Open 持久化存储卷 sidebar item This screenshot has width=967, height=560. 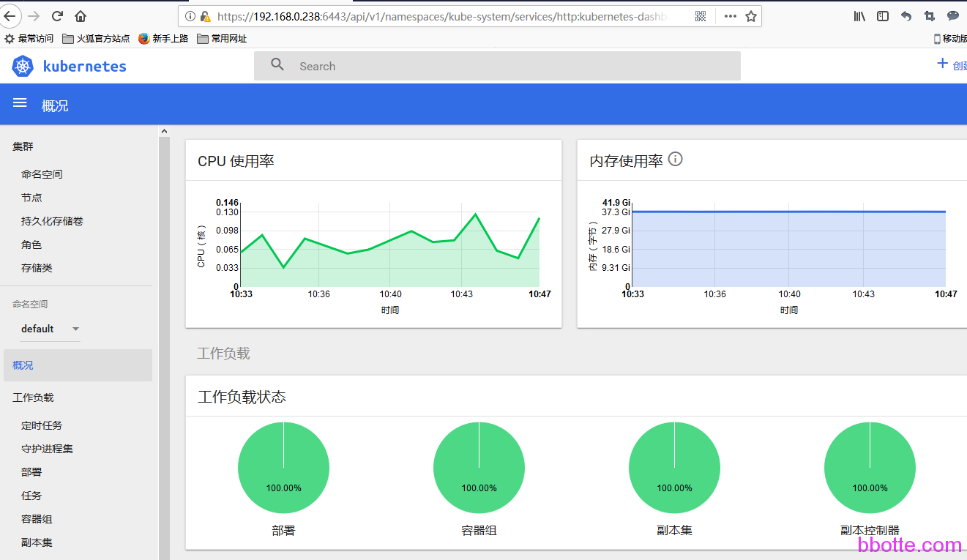click(52, 221)
